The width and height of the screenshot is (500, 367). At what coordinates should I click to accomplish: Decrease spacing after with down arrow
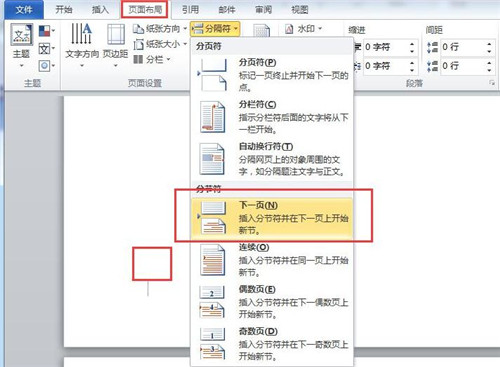(x=489, y=70)
